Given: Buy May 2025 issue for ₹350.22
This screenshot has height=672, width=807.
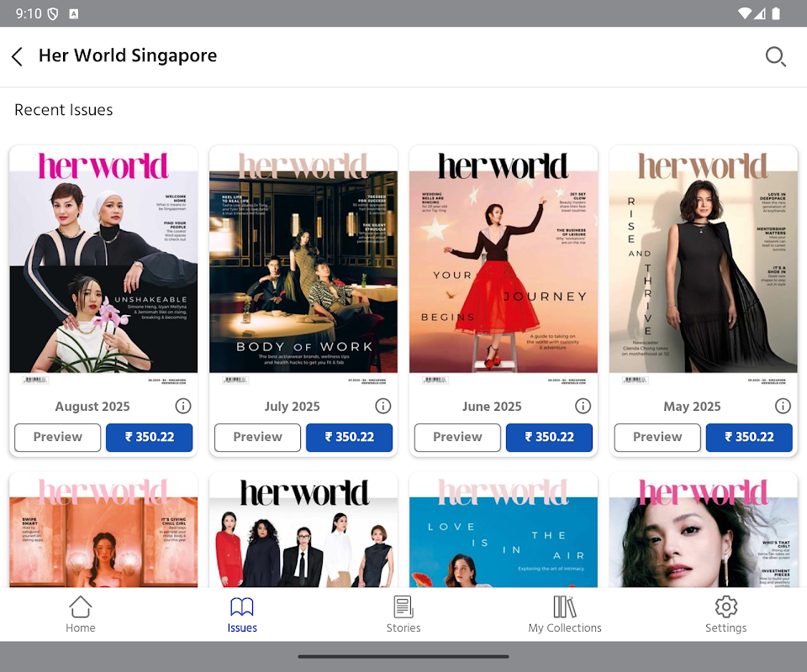Looking at the screenshot, I should click(x=749, y=438).
